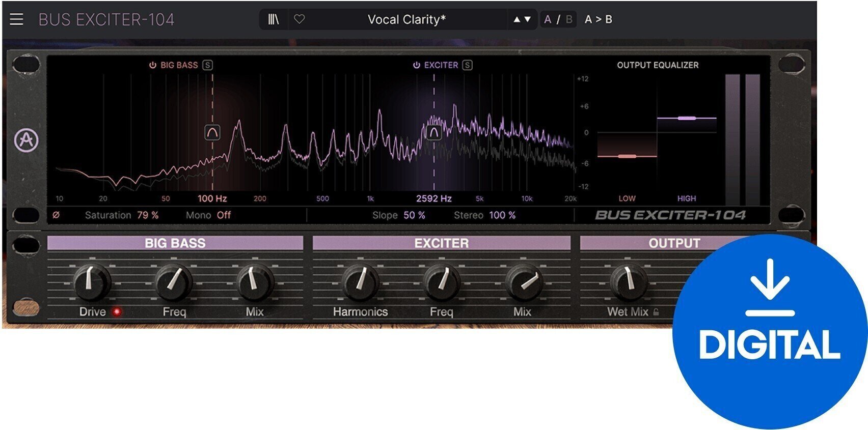
Task: Favorite the preset with heart icon
Action: tap(300, 19)
